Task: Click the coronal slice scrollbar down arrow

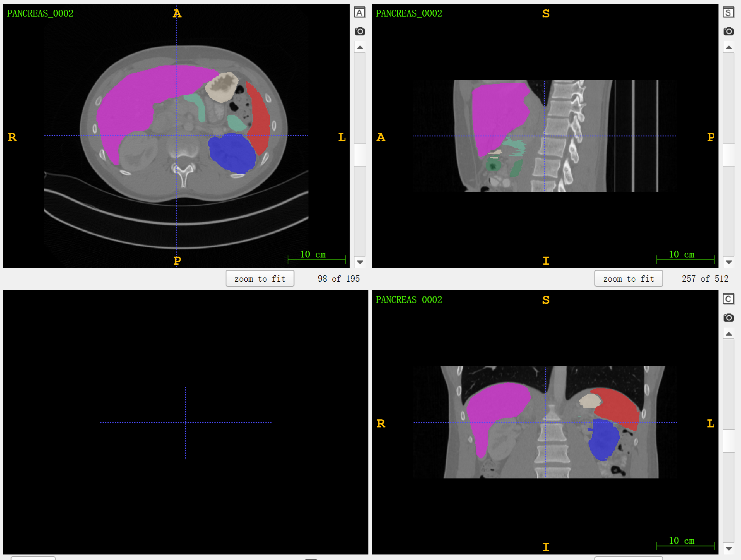Action: click(729, 549)
